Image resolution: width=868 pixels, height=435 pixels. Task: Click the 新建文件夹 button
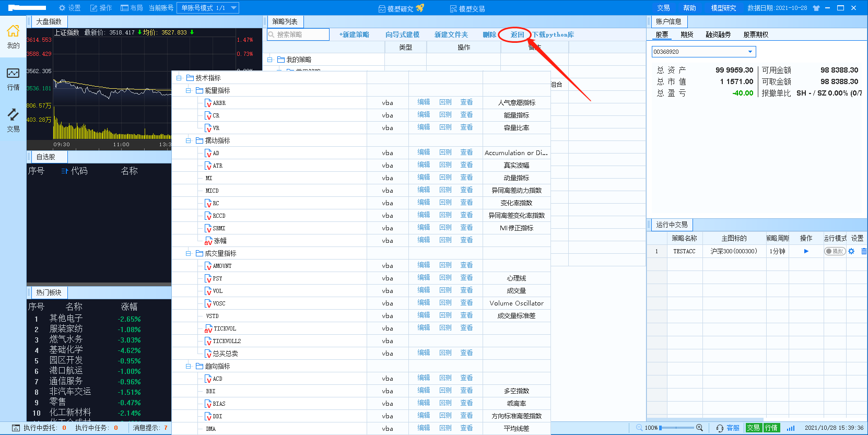click(x=451, y=34)
